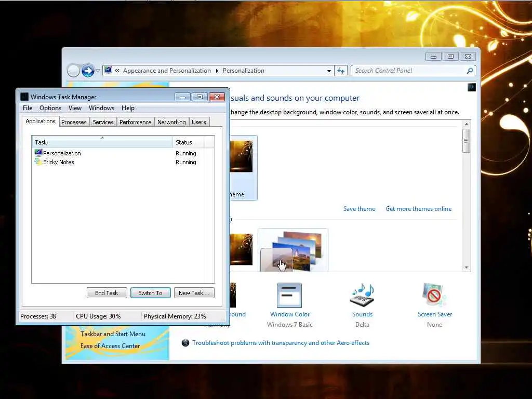Open the Sounds link text
This screenshot has height=399, width=532.
(x=362, y=314)
